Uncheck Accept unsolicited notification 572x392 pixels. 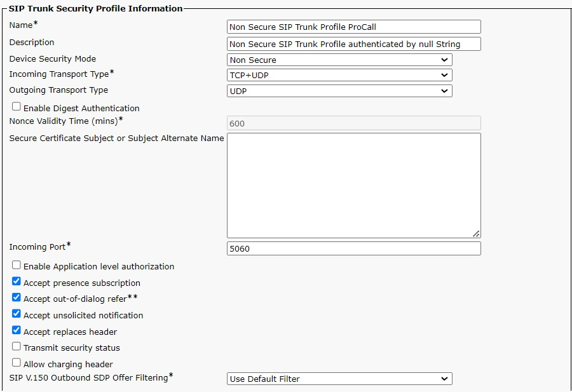click(x=17, y=314)
